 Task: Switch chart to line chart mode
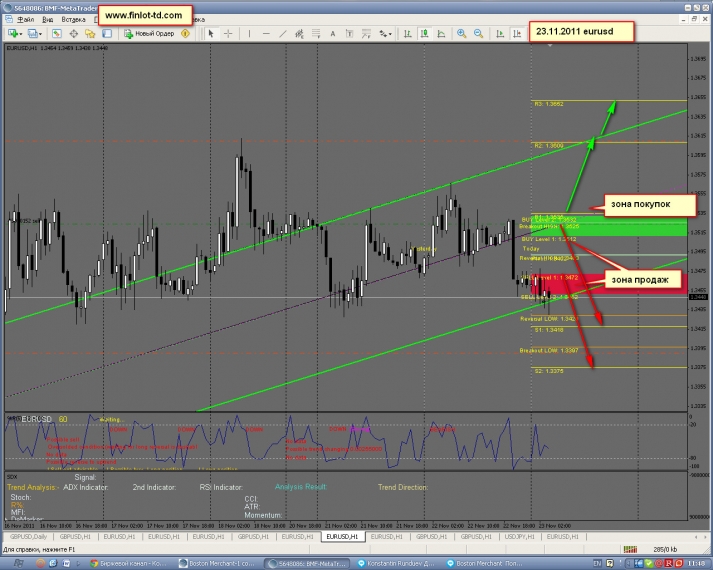point(441,33)
